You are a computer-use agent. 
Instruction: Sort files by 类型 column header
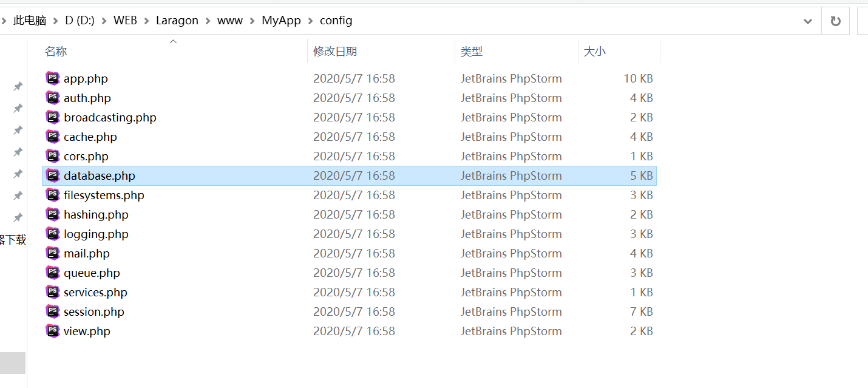tap(472, 52)
